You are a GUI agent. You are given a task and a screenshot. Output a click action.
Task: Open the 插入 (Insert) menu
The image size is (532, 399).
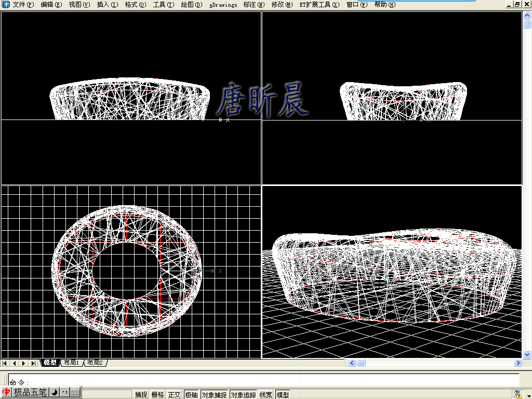(x=107, y=4)
